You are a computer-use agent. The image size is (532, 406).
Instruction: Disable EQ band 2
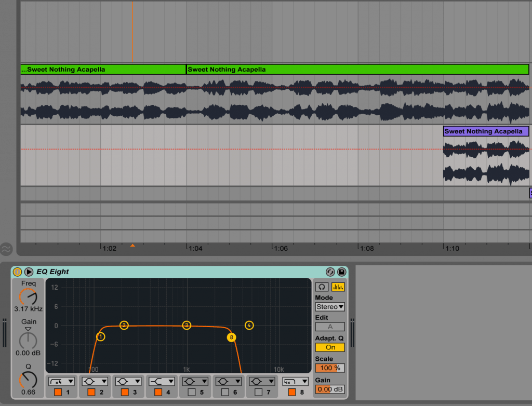[x=91, y=392]
